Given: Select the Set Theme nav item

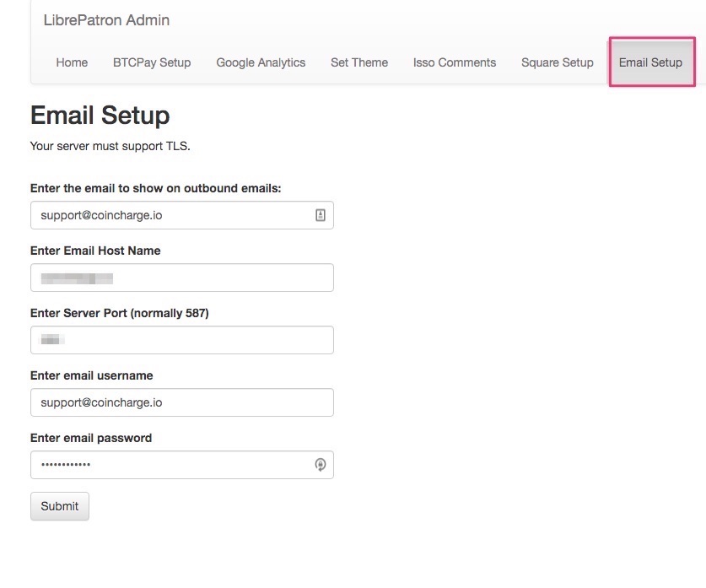Looking at the screenshot, I should [359, 62].
